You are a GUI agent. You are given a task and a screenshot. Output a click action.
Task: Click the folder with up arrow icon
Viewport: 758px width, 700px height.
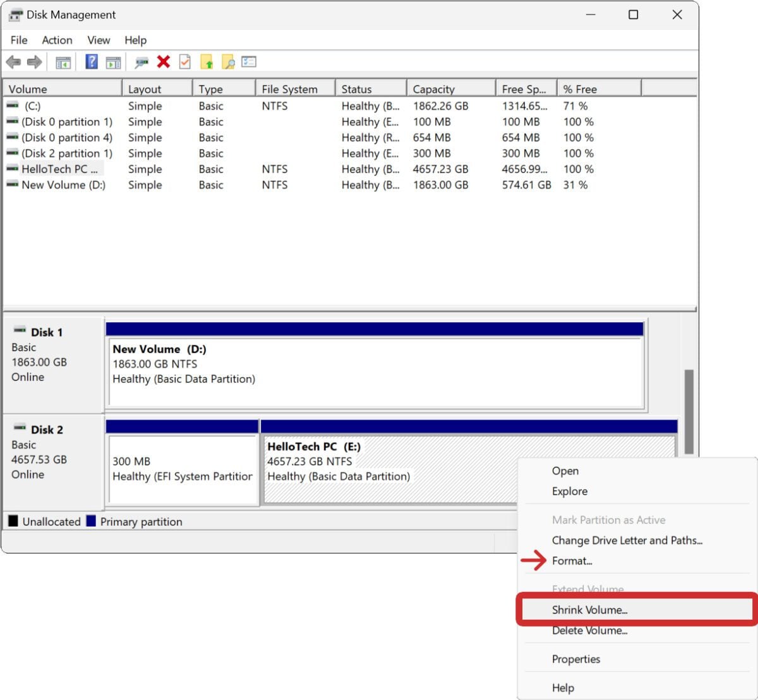coord(207,61)
